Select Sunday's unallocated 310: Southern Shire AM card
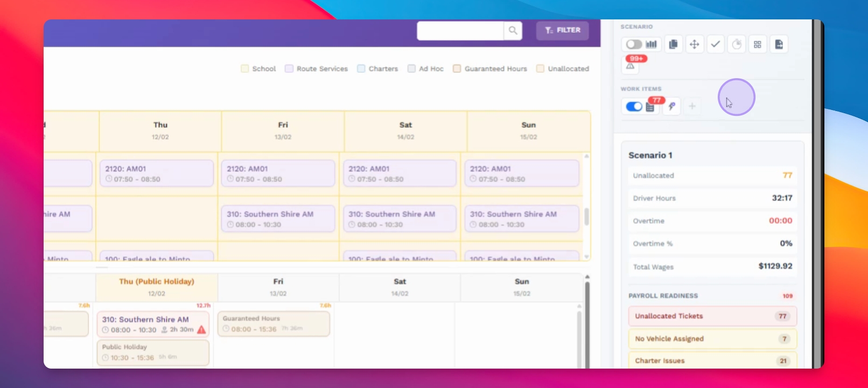Screen dimensions: 868x388 522,219
